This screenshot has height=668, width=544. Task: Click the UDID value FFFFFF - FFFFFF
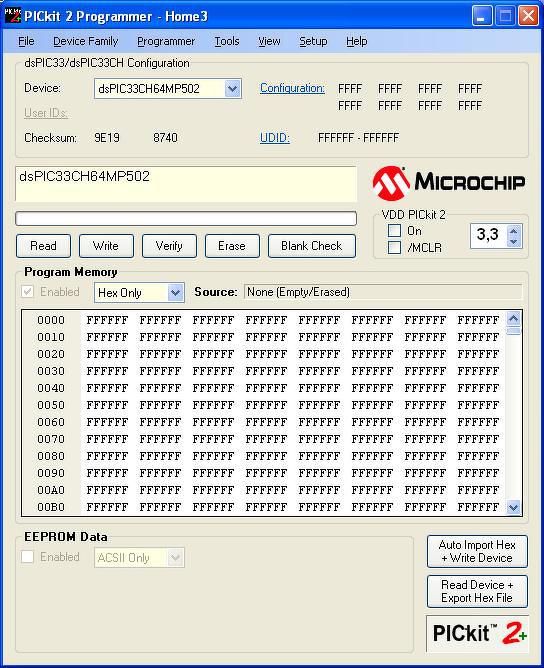coord(358,138)
